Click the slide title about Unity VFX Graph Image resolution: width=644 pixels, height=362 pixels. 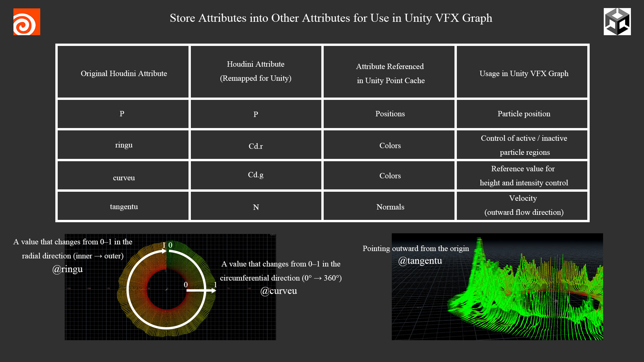point(331,18)
